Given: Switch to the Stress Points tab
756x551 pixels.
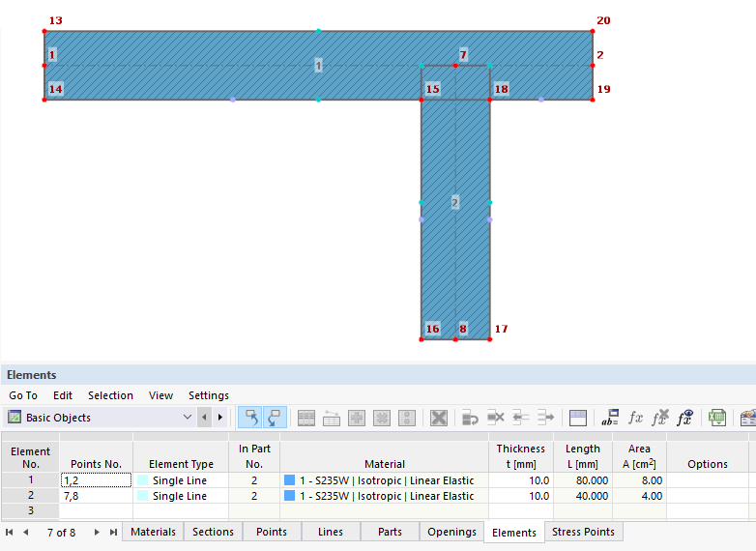Looking at the screenshot, I should tap(583, 532).
